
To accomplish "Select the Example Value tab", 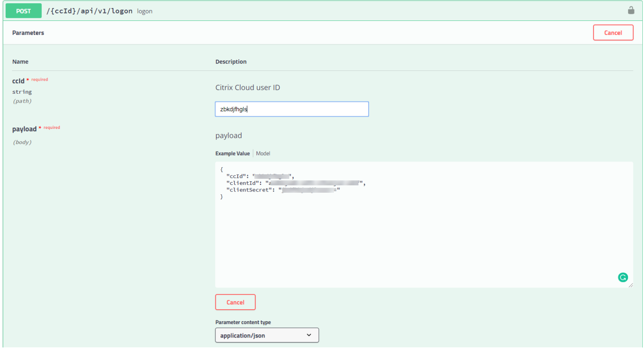I will pyautogui.click(x=232, y=153).
